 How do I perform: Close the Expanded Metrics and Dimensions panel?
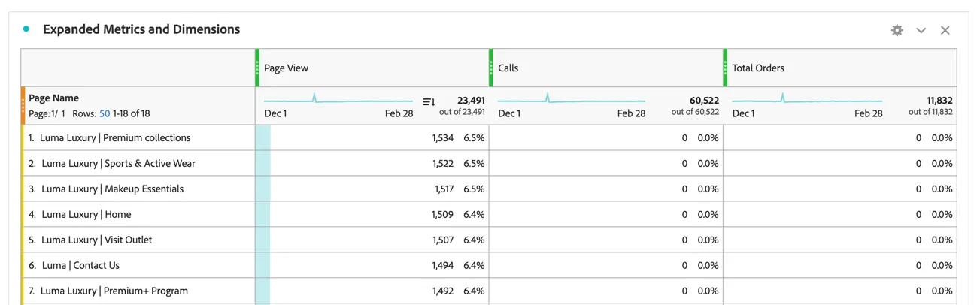tap(945, 30)
